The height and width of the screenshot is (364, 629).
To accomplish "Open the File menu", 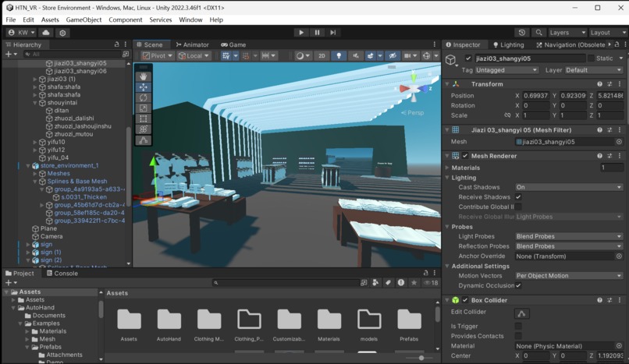I will click(x=11, y=19).
